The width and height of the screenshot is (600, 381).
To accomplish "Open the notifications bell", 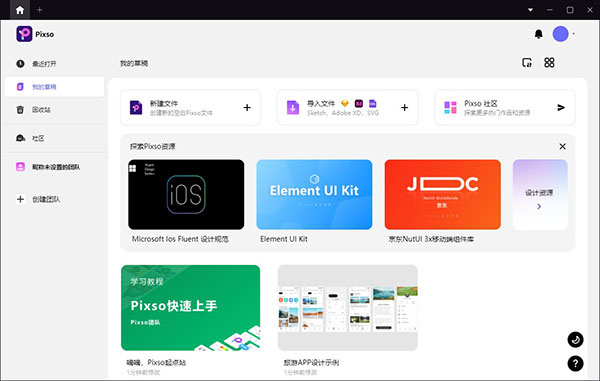I will coord(538,34).
